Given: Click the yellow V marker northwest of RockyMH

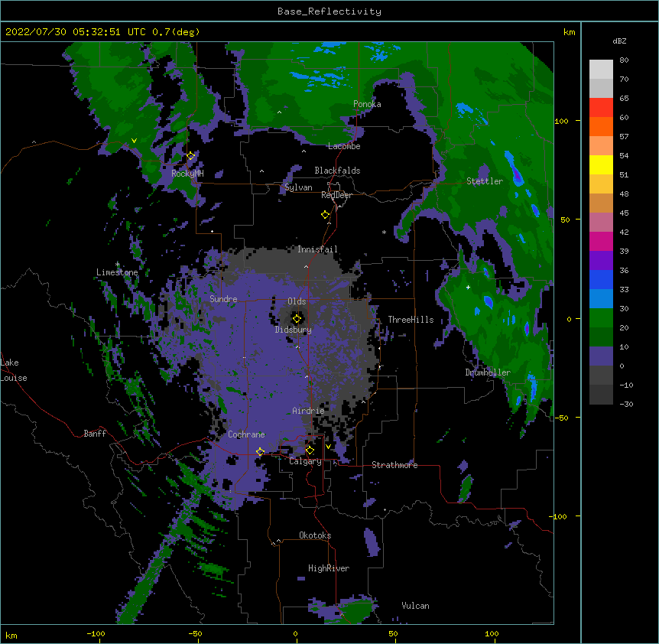Looking at the screenshot, I should pos(134,141).
